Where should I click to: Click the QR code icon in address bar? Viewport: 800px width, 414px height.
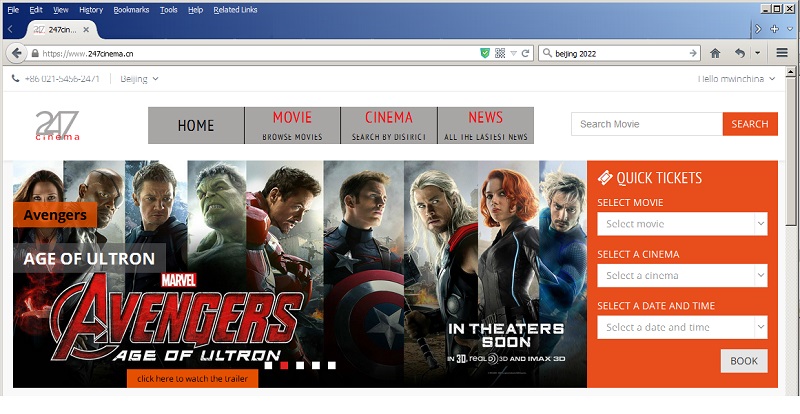(x=500, y=53)
